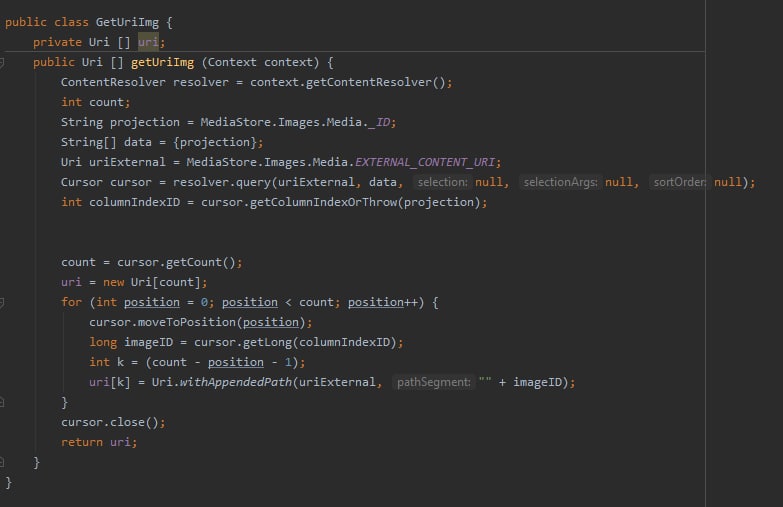
Task: Collapse the getUriImg method fold marker
Action: pos(2,62)
